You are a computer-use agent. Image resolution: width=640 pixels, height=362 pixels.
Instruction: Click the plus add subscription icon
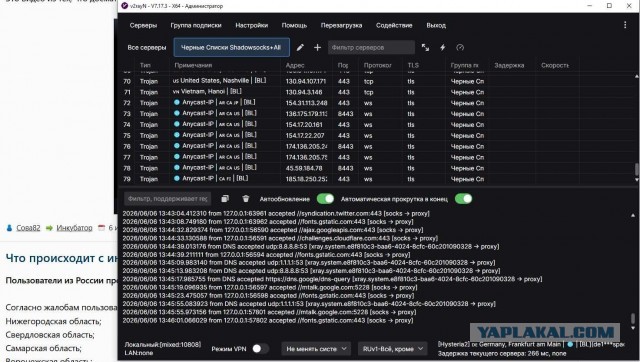pos(317,47)
